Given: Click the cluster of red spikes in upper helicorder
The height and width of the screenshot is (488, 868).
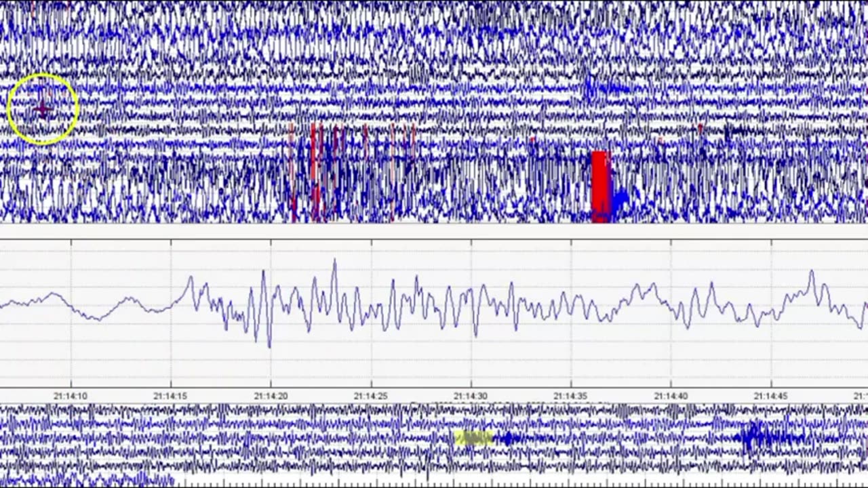Looking at the screenshot, I should coord(351,171).
